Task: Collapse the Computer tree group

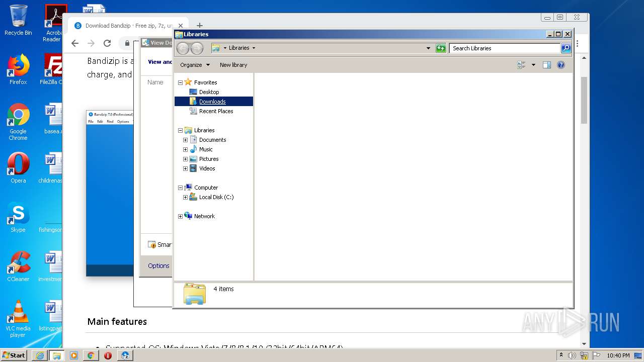Action: click(x=180, y=188)
